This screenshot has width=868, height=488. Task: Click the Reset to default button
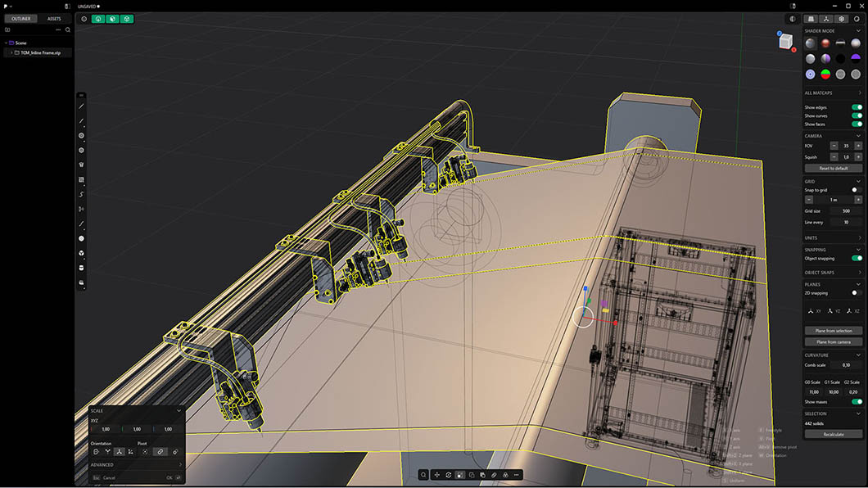(x=833, y=168)
